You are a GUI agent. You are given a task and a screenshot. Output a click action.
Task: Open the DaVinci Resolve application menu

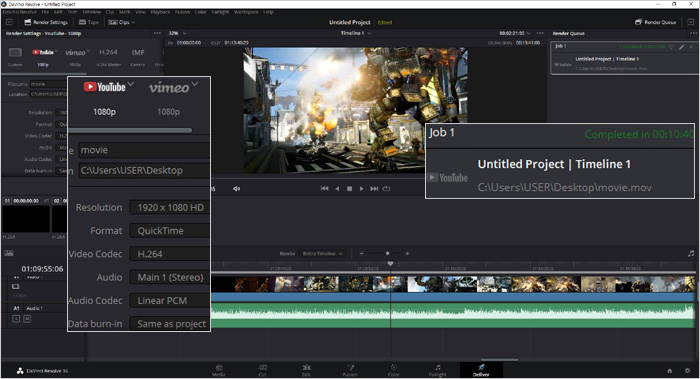20,12
